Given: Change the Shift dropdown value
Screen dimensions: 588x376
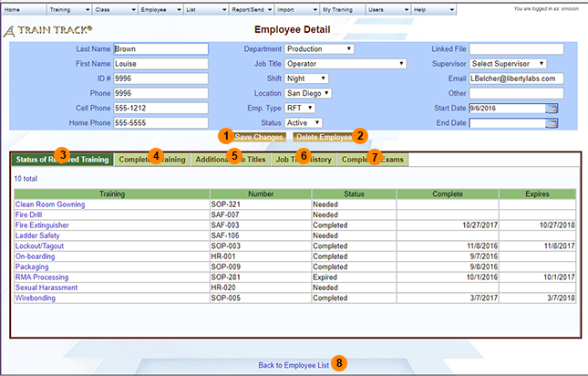Looking at the screenshot, I should [306, 78].
